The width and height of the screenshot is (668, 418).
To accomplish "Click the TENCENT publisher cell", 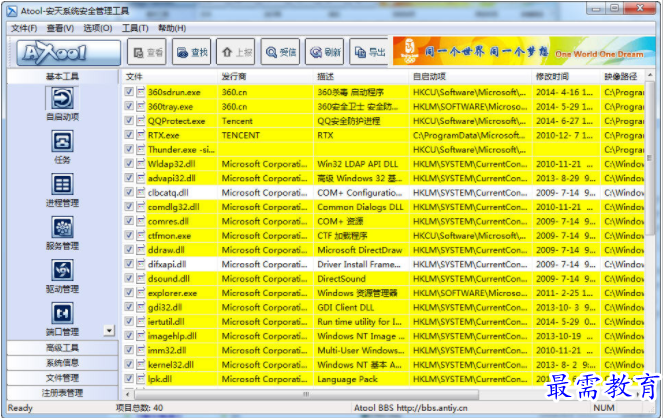I will (241, 135).
